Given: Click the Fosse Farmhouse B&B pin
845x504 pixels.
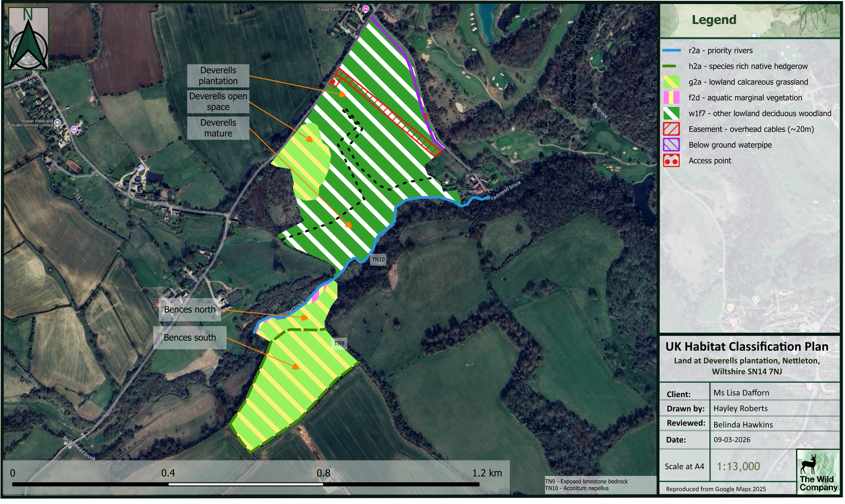Looking at the screenshot, I should point(366,9).
